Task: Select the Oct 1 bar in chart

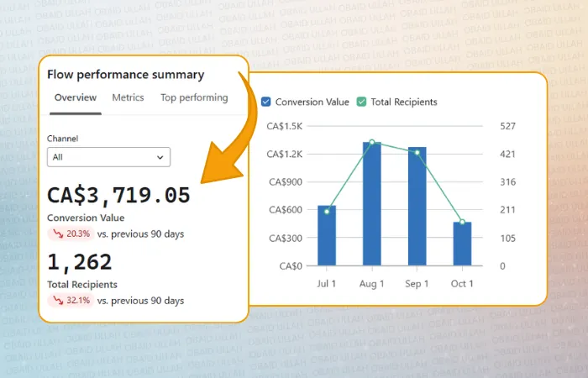Action: click(x=462, y=244)
